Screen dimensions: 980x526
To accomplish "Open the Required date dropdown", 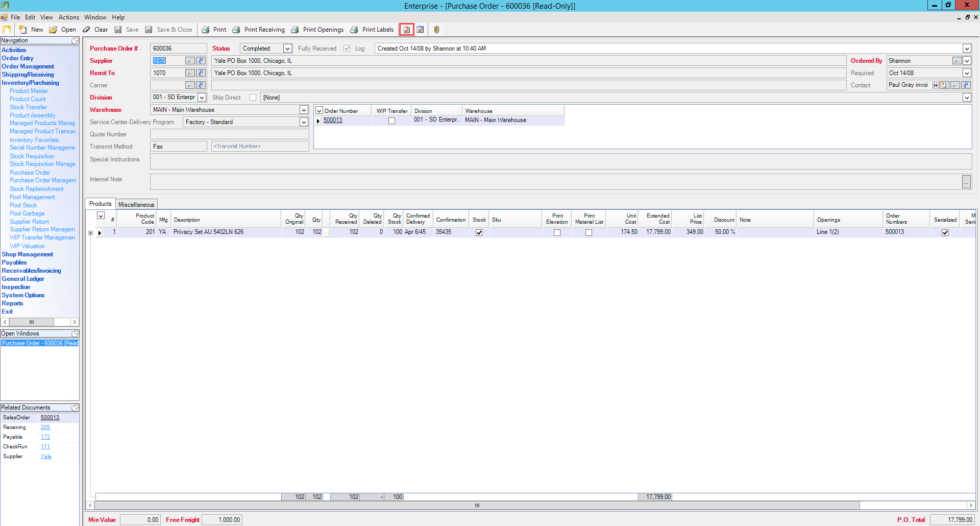I will pos(966,73).
